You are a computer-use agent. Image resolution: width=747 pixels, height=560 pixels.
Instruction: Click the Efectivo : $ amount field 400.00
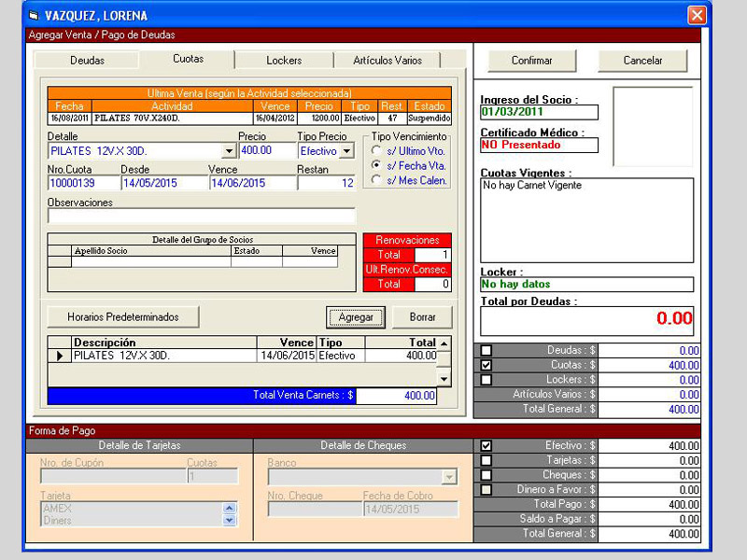click(649, 446)
